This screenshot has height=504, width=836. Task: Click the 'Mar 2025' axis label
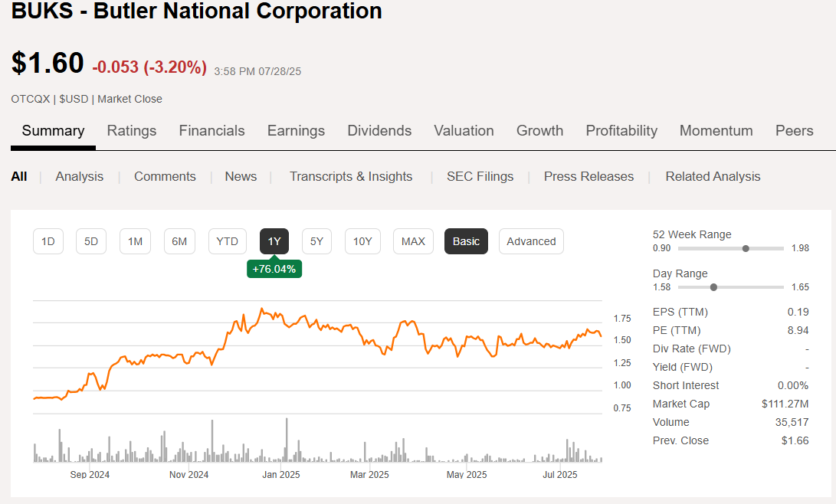369,474
